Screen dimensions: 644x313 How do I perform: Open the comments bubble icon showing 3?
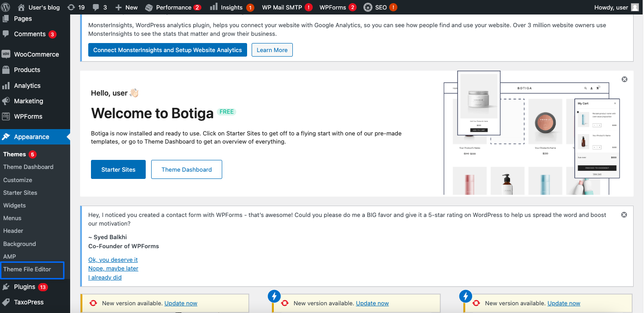96,7
